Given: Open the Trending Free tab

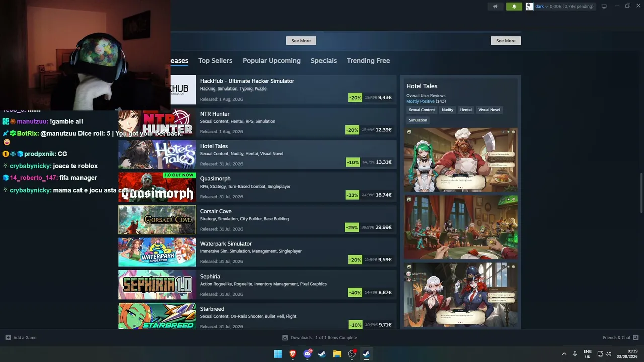Looking at the screenshot, I should point(368,61).
